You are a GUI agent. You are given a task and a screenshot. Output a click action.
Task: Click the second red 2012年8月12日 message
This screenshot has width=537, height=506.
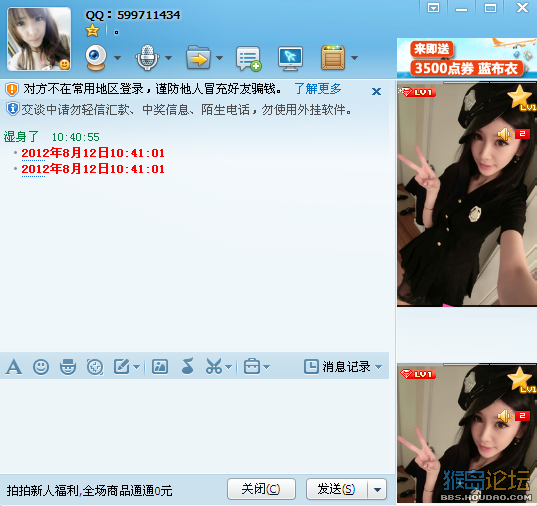(93, 169)
